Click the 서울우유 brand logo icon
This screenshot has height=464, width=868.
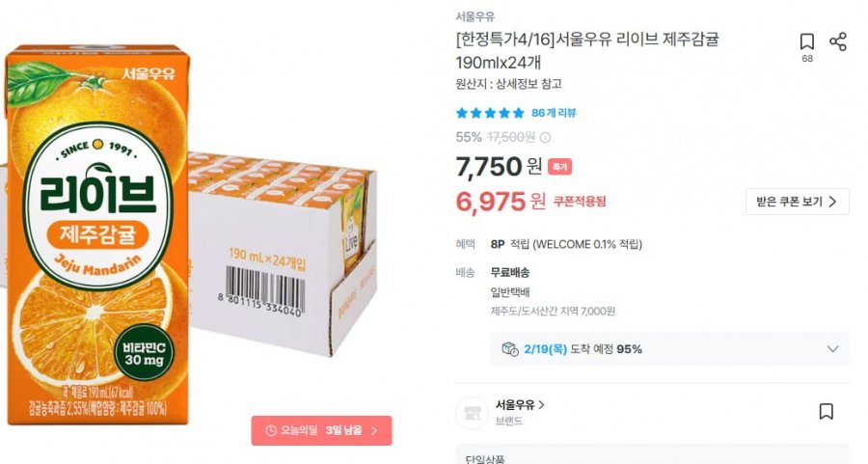(x=473, y=412)
